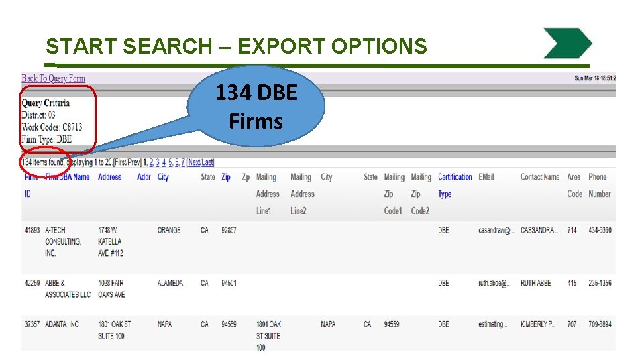Screen dimensions: 644x362
Task: Click the ABBE & ASSOCIATES LLC firm name
Action: (x=68, y=289)
